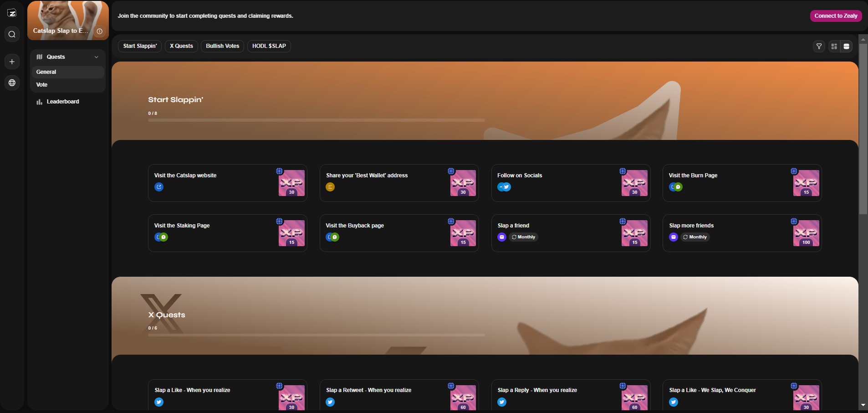Click task icons under Visit the Buyback page
The image size is (868, 413).
click(x=332, y=237)
